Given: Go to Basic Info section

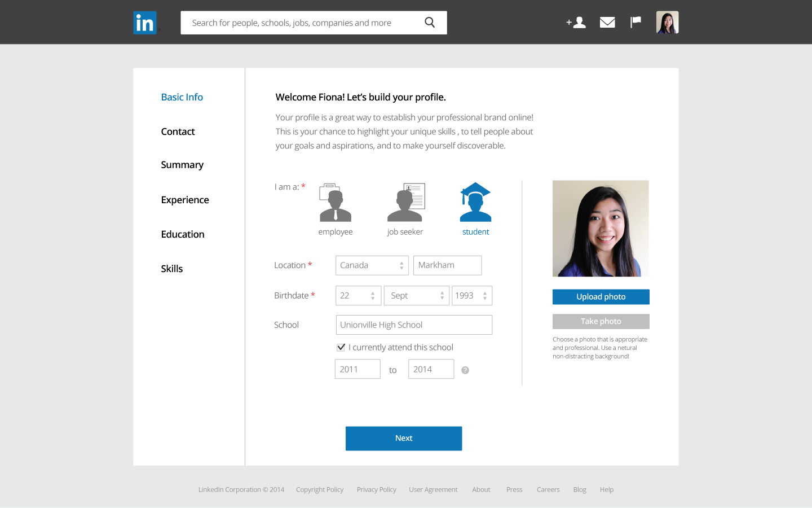Looking at the screenshot, I should pyautogui.click(x=182, y=97).
